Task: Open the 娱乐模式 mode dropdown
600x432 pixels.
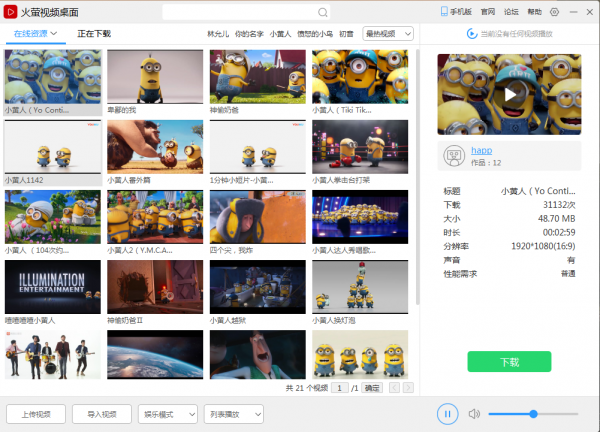Action: pos(168,414)
